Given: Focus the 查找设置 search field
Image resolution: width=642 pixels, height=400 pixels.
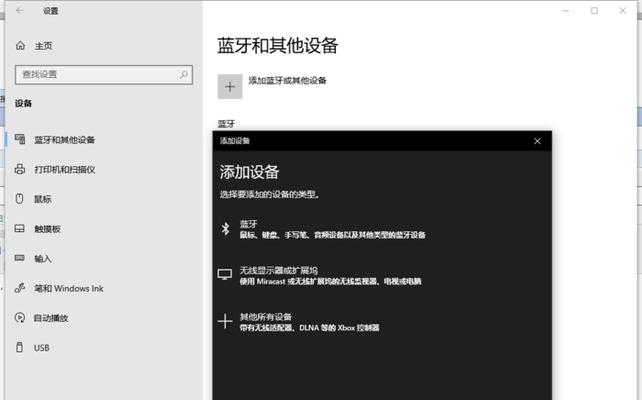Looking at the screenshot, I should click(104, 75).
